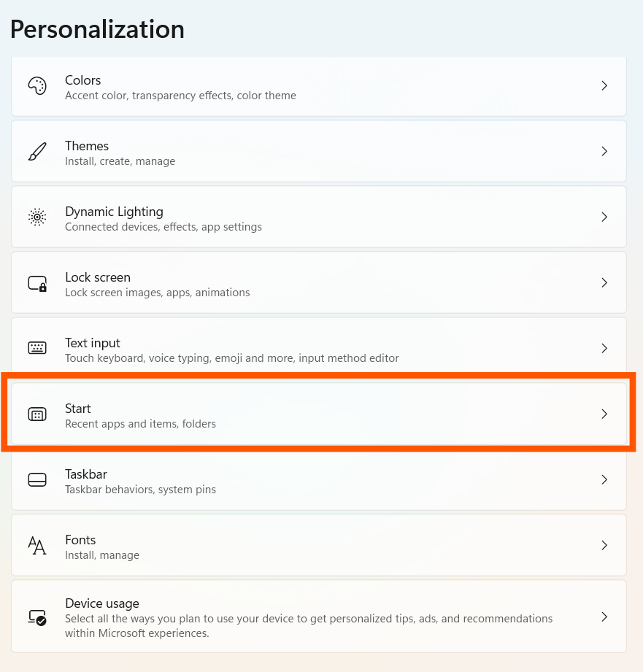Open Device usage description text
This screenshot has height=672, width=643.
(309, 626)
